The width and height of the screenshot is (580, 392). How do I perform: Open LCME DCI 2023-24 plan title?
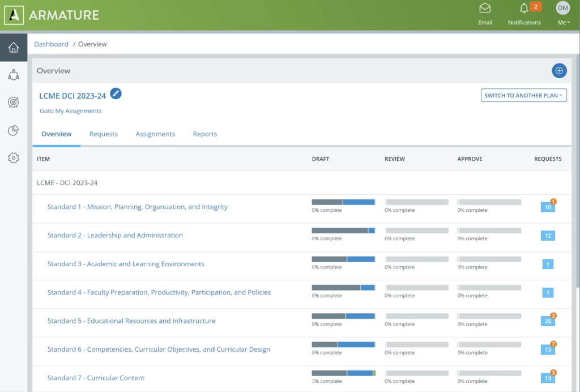click(72, 96)
